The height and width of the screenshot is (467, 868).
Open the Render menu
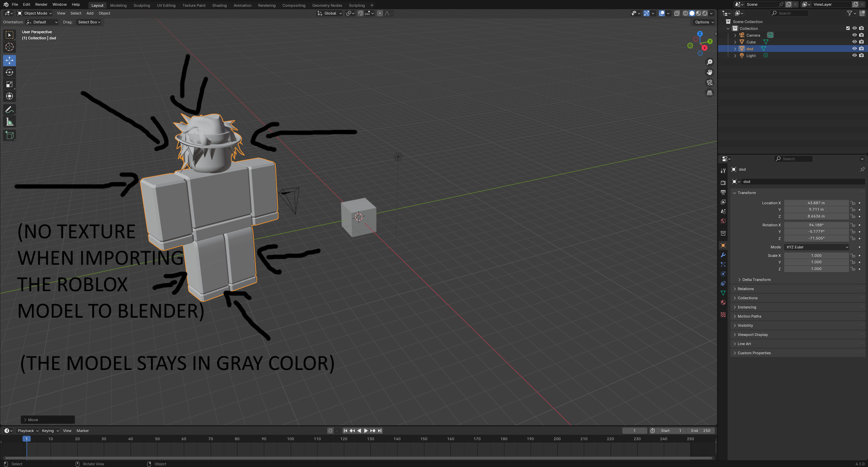(x=41, y=4)
